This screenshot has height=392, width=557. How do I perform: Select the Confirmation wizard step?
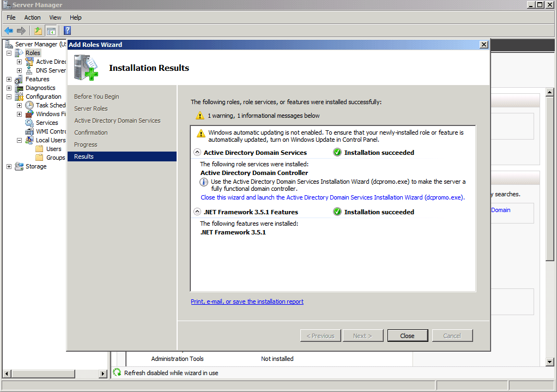click(91, 132)
